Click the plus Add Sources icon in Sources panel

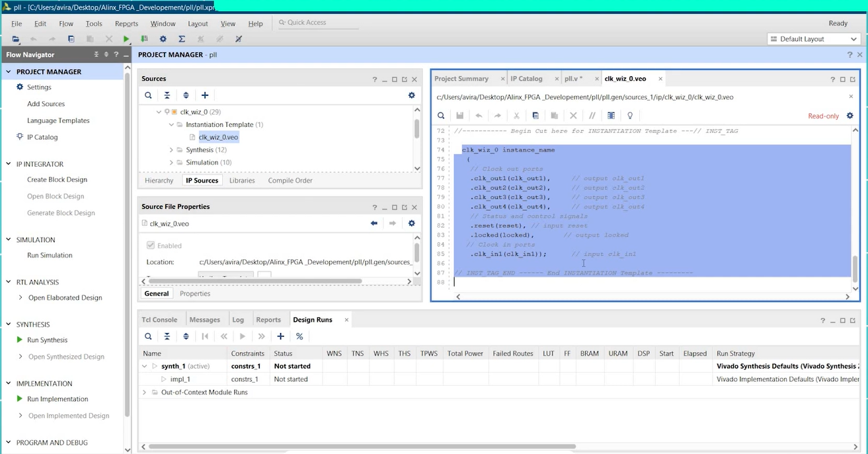(x=205, y=95)
